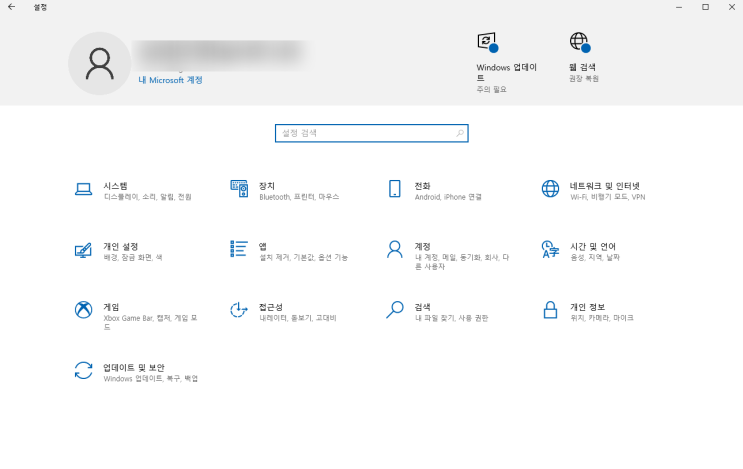Select the 계정 category title
The width and height of the screenshot is (743, 469).
pyautogui.click(x=422, y=246)
